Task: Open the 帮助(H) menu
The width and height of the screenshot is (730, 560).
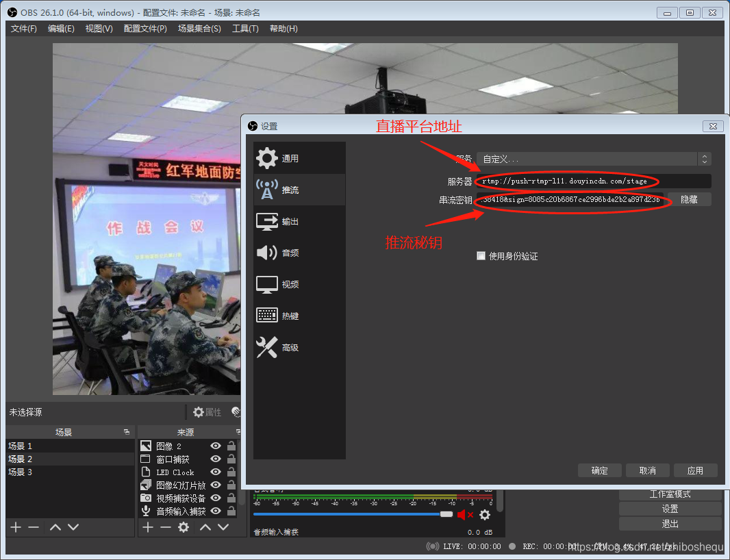Action: point(284,28)
